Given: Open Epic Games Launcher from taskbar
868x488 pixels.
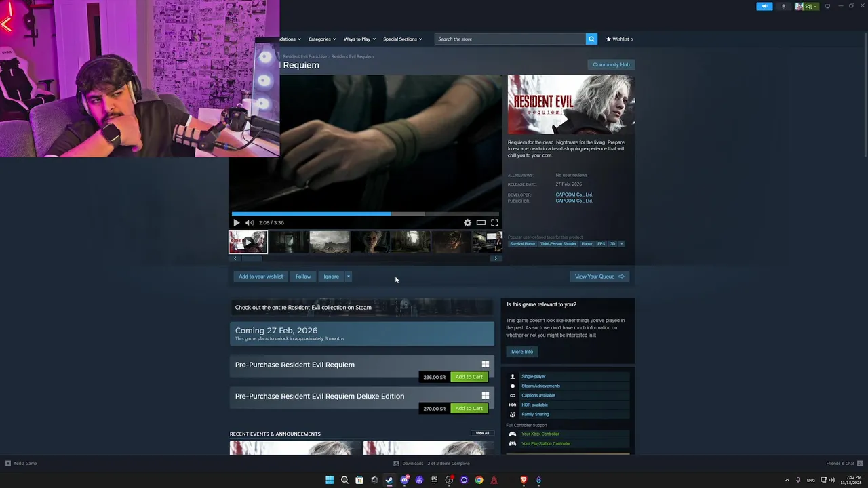Looking at the screenshot, I should [434, 480].
